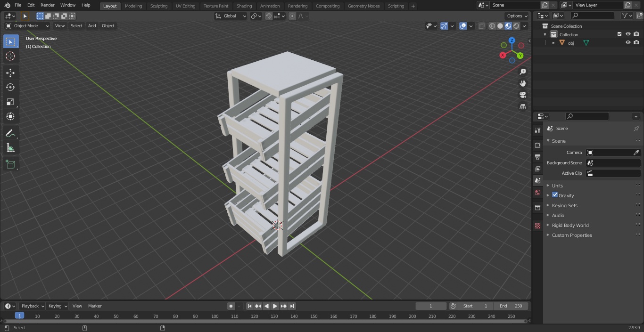Click the pan view hand icon
644x332 pixels.
point(522,83)
